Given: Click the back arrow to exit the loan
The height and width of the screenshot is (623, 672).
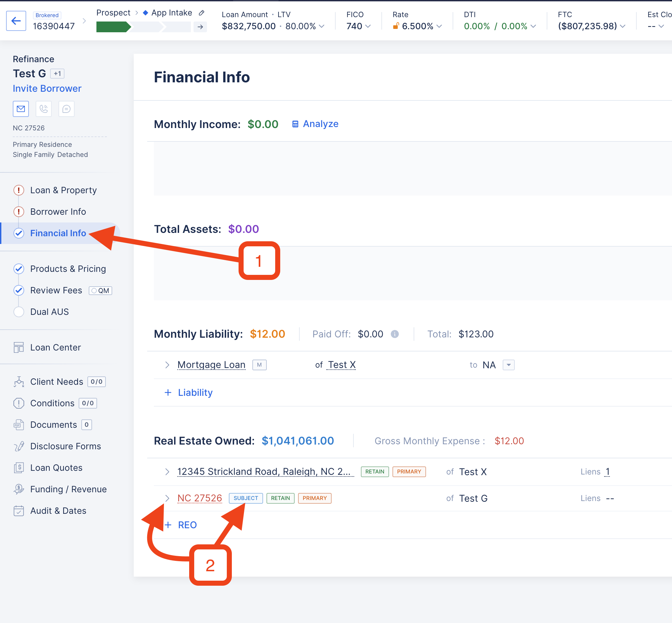Looking at the screenshot, I should click(x=16, y=20).
